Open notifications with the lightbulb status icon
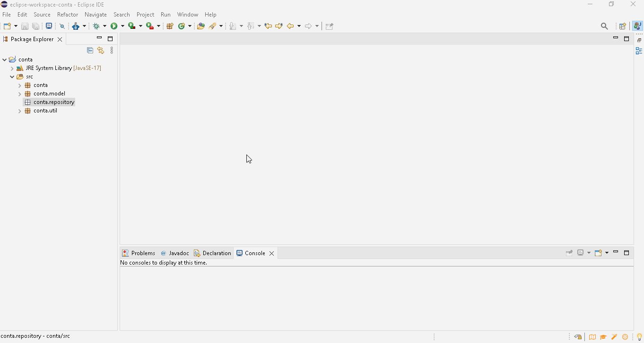644x343 pixels. click(x=639, y=337)
